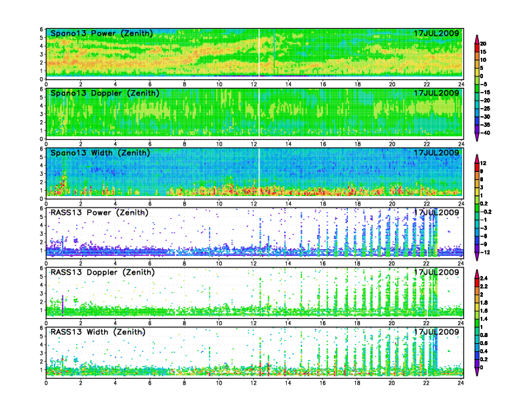Click the '0.6' colorbar label
This screenshot has height=411, width=532.
pos(484,343)
